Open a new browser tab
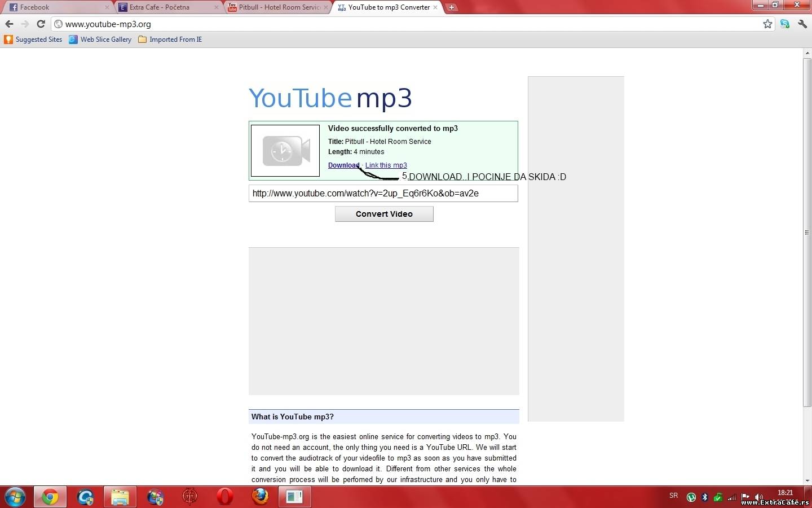812x508 pixels. (451, 7)
